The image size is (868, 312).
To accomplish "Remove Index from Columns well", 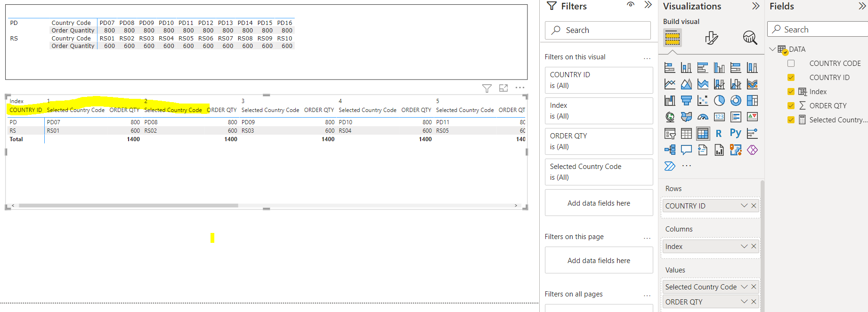I will (754, 246).
